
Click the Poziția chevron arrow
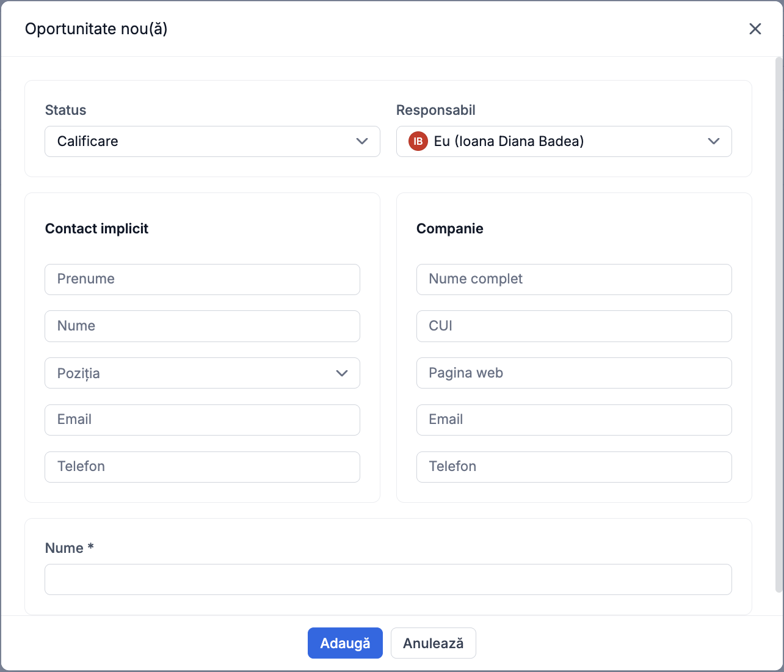(342, 373)
